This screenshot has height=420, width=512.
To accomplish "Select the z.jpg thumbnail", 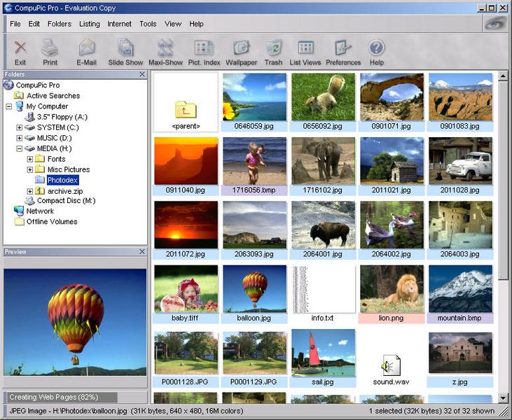I will (x=460, y=353).
